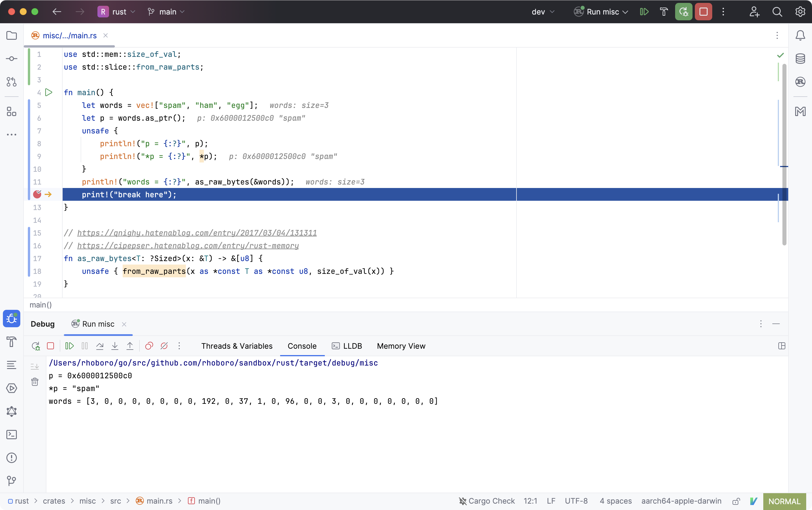Open the Maven tool window

tap(800, 111)
